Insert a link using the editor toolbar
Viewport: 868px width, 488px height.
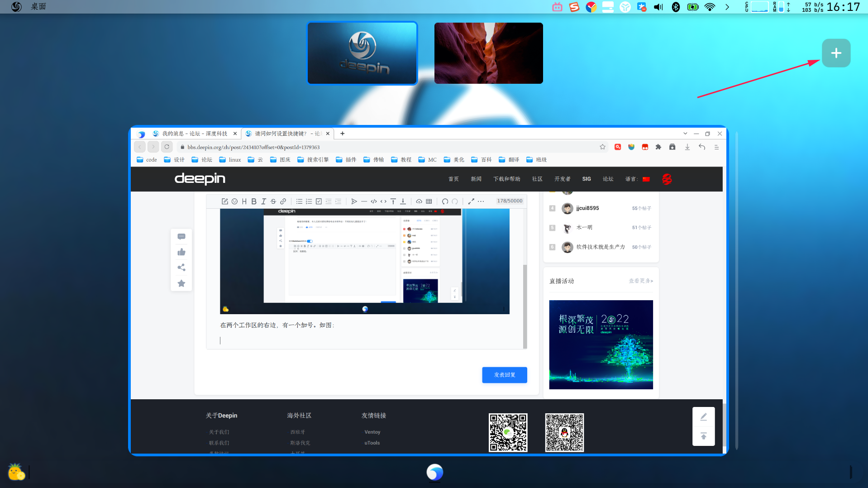(283, 201)
